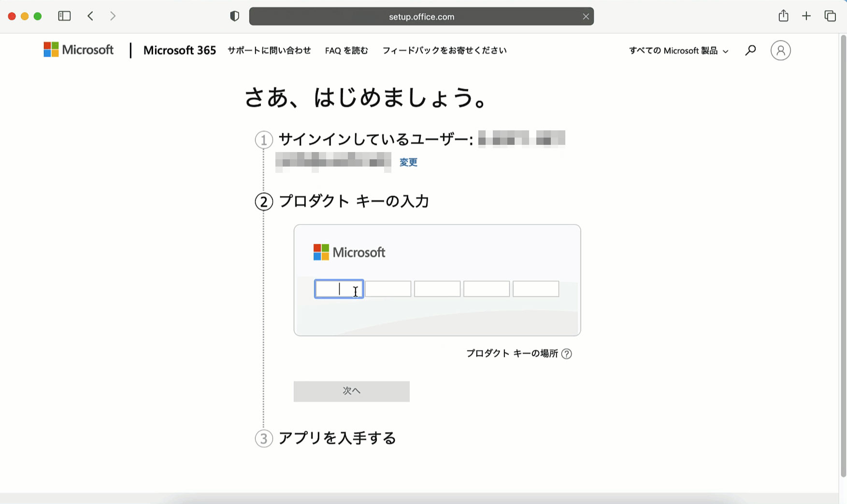Focus the first product key field
847x504 pixels.
point(339,289)
